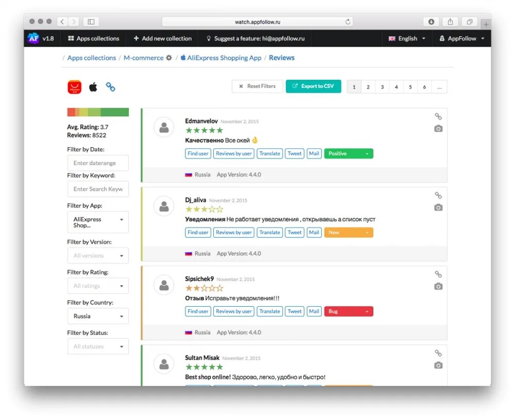Click Add new collection menu item
The image size is (515, 420).
click(x=163, y=39)
